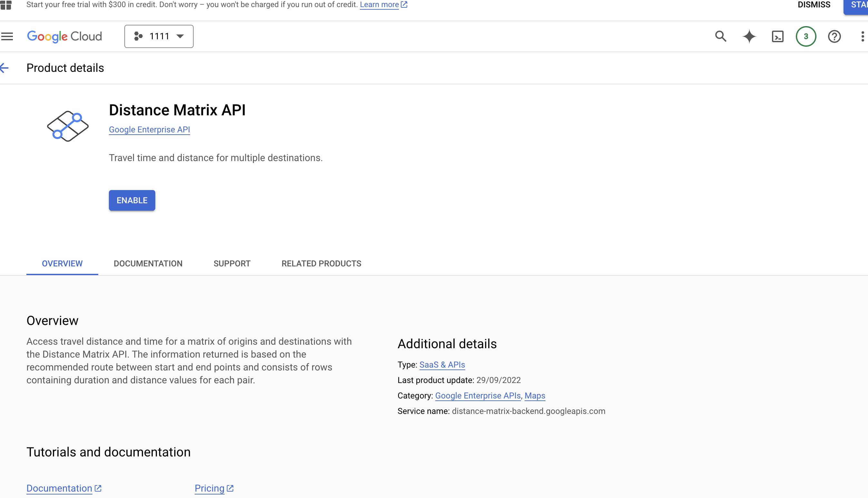Click the gift icon in the trial banner

click(x=6, y=5)
